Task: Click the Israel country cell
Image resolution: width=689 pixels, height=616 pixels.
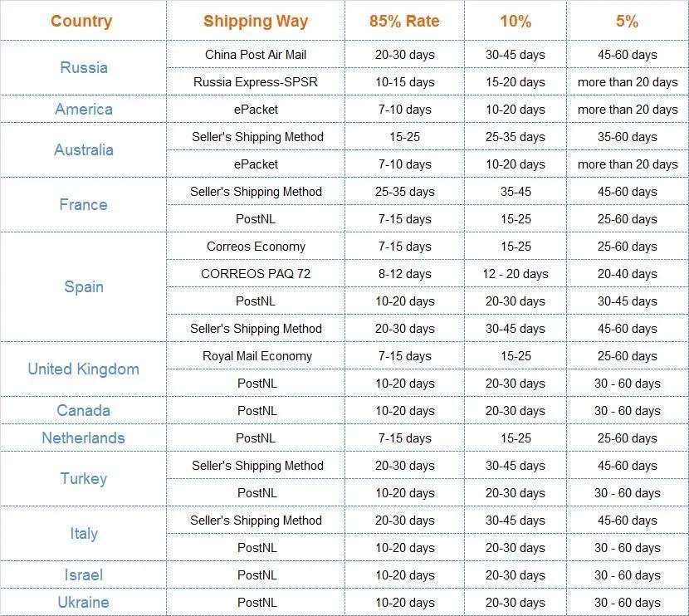Action: (x=84, y=574)
